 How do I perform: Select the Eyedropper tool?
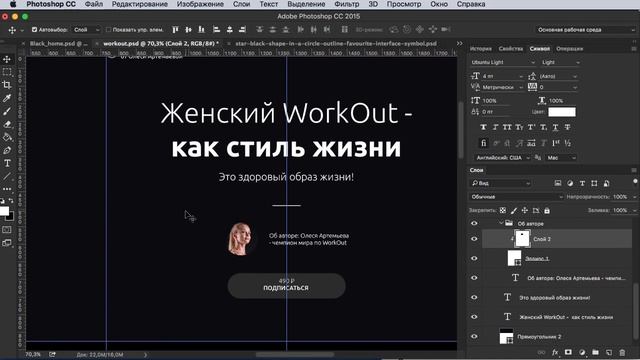click(7, 98)
